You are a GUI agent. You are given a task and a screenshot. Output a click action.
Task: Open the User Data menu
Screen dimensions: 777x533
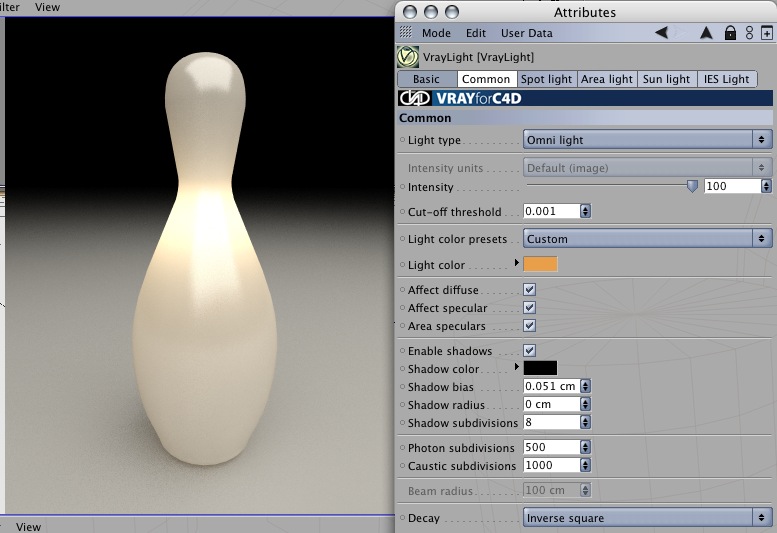(526, 33)
